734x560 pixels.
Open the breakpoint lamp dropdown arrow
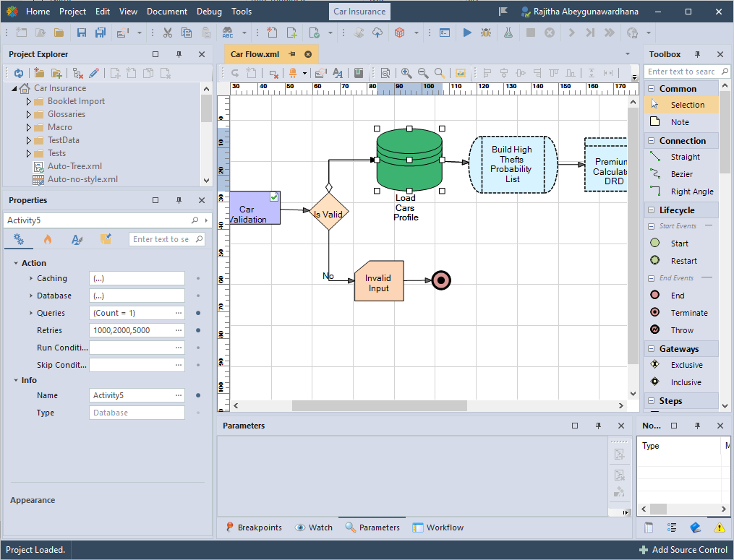coord(304,74)
